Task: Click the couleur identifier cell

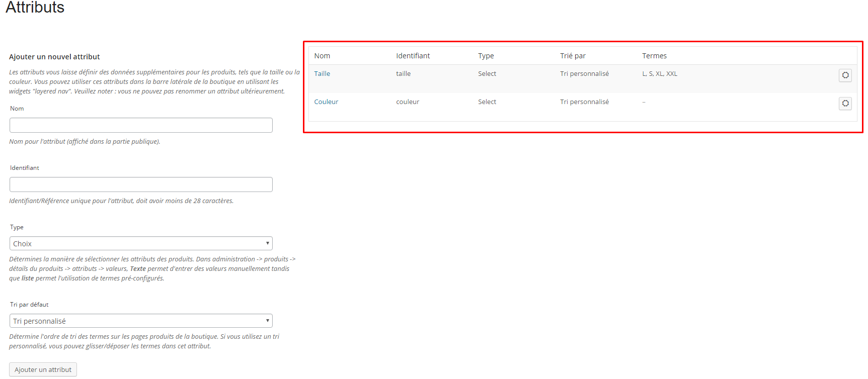Action: pos(408,102)
